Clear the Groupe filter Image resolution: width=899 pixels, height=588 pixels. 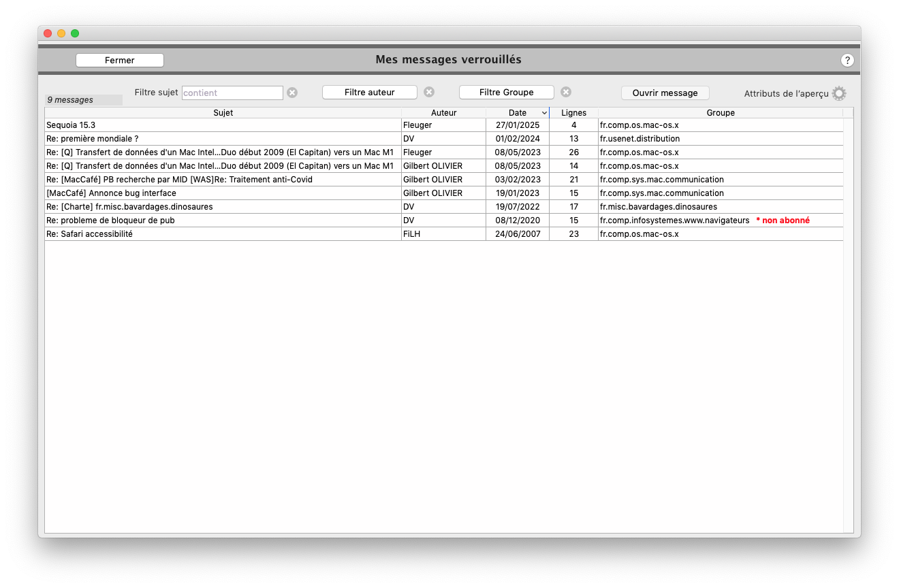[x=566, y=92]
